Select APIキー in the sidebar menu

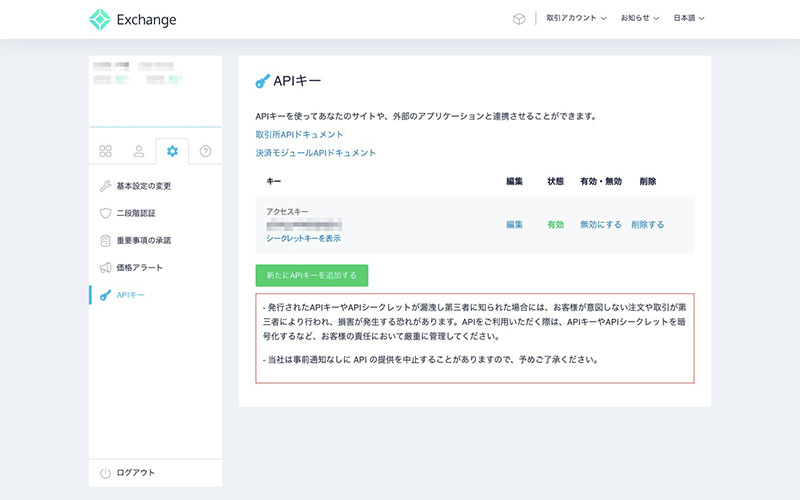click(132, 295)
